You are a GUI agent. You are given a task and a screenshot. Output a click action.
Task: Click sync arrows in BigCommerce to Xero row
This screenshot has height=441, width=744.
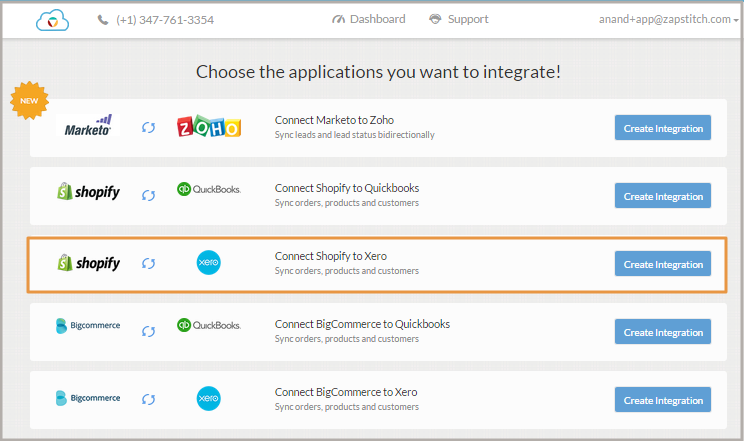[x=149, y=399]
